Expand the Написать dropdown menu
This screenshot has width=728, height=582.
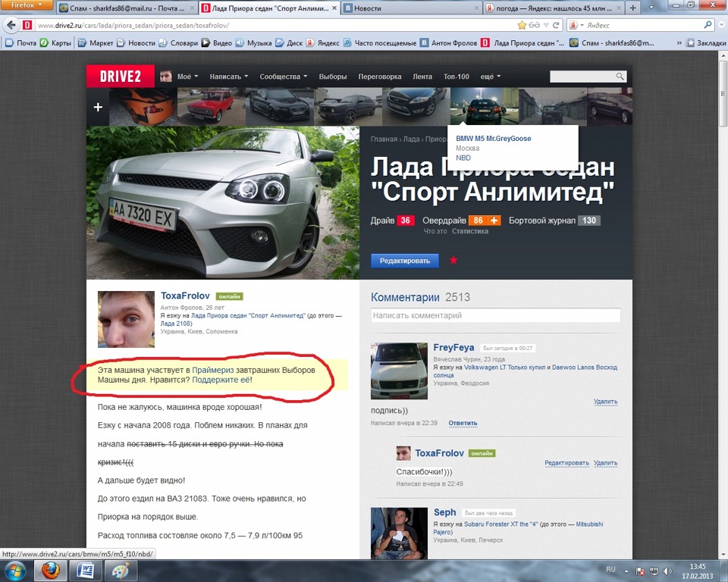228,77
